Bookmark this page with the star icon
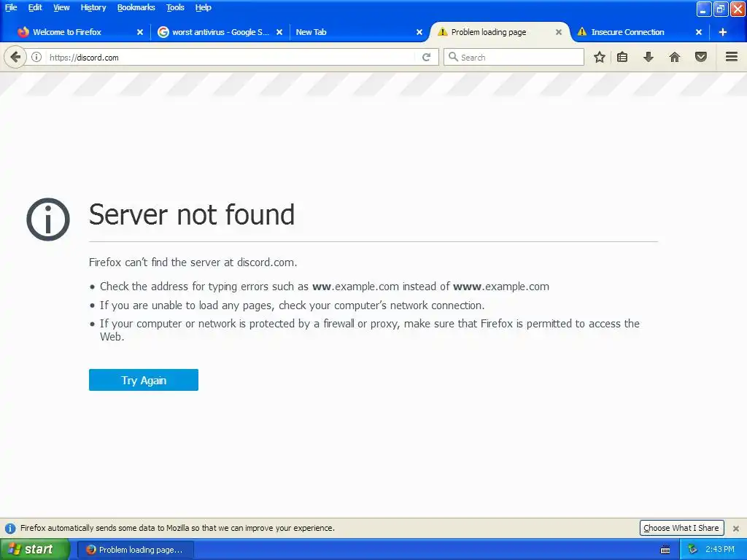Screen dimensions: 747x560 point(600,57)
